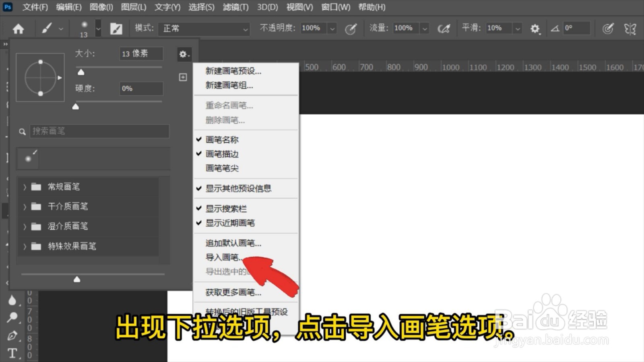The width and height of the screenshot is (644, 362).
Task: Expand the toolbox double-arrow icon
Action: coord(5,44)
